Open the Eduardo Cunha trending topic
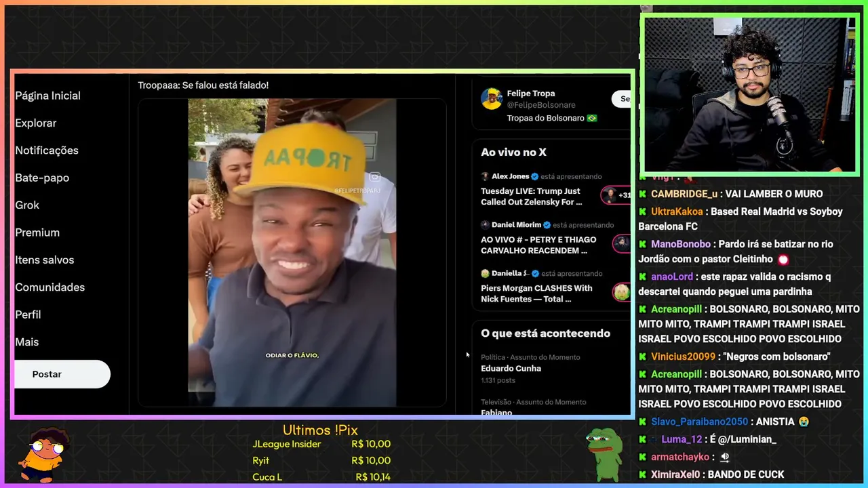 point(511,369)
